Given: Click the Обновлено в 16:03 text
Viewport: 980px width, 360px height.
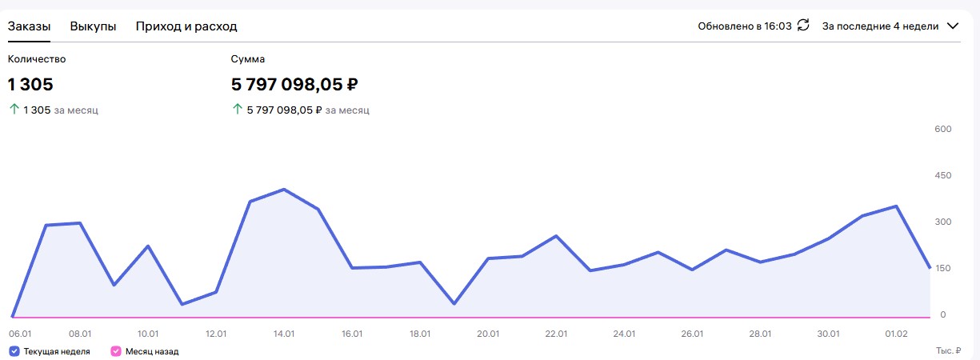Looking at the screenshot, I should [x=744, y=26].
